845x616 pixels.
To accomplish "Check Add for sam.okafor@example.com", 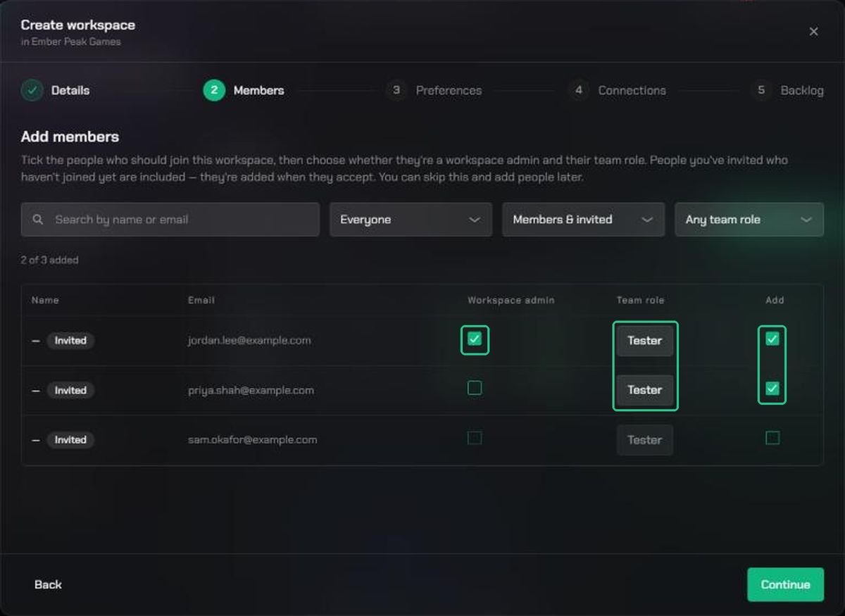I will (x=772, y=438).
